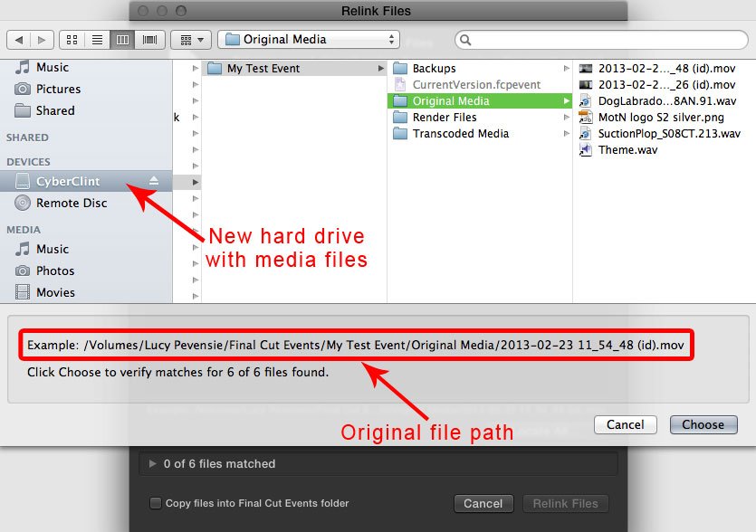The height and width of the screenshot is (532, 756).
Task: Expand the Original Media folder arrow
Action: pyautogui.click(x=567, y=100)
